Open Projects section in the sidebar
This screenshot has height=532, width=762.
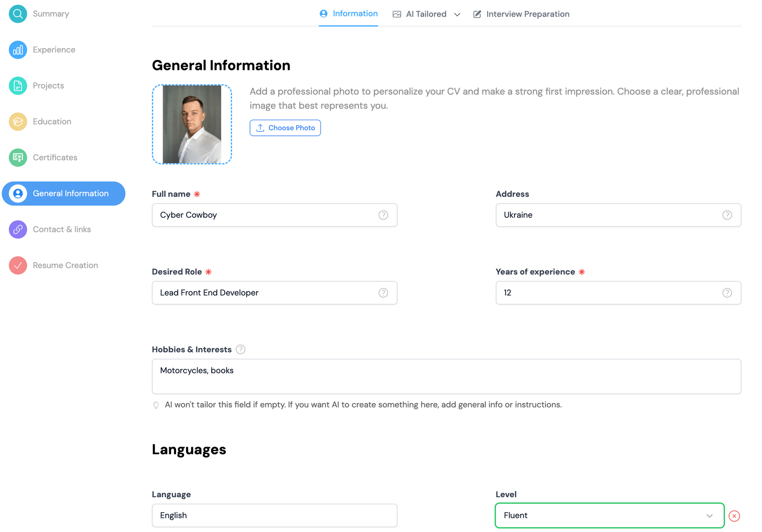(x=49, y=86)
